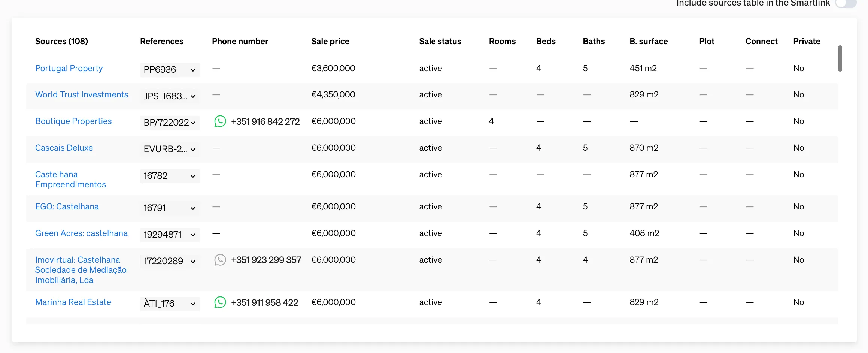Click phone number +351 923 299 357
This screenshot has width=868, height=353.
(266, 260)
